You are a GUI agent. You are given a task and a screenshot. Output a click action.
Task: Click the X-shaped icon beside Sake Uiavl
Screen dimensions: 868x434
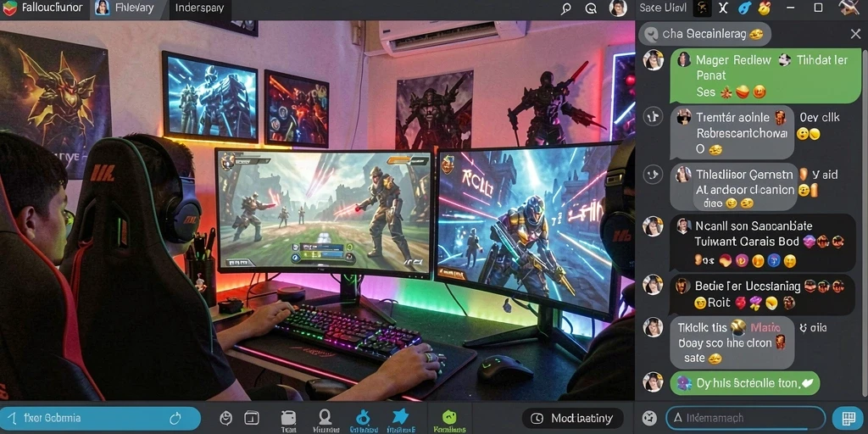pos(723,8)
